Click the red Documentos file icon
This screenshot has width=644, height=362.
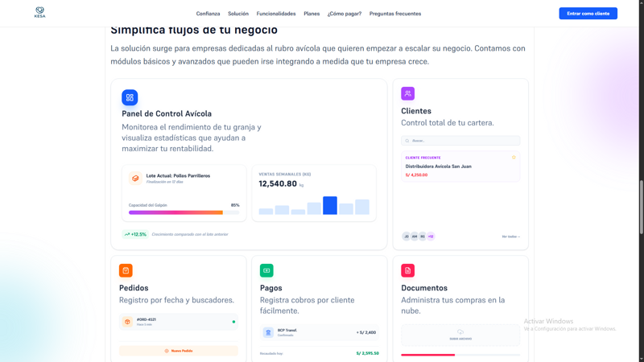pyautogui.click(x=408, y=270)
